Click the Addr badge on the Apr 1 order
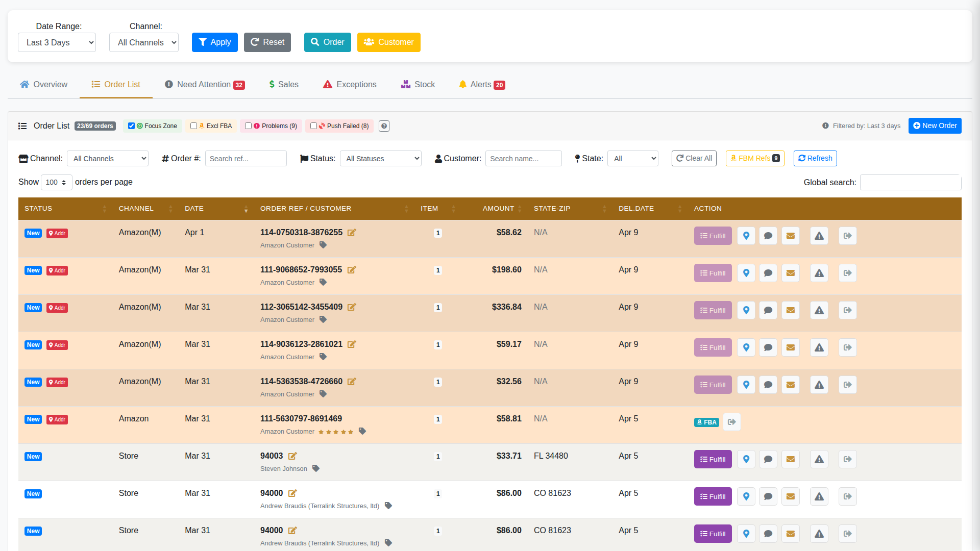Image resolution: width=980 pixels, height=551 pixels. (57, 233)
